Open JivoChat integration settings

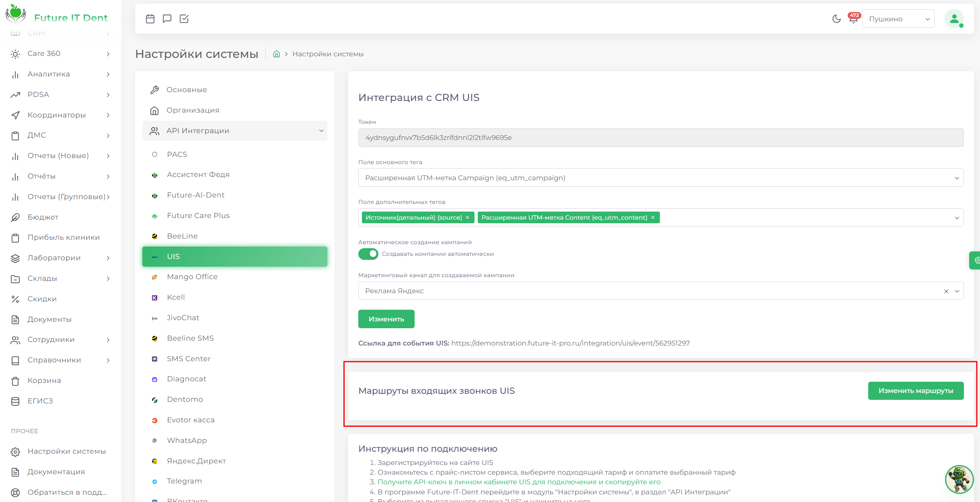(x=235, y=318)
